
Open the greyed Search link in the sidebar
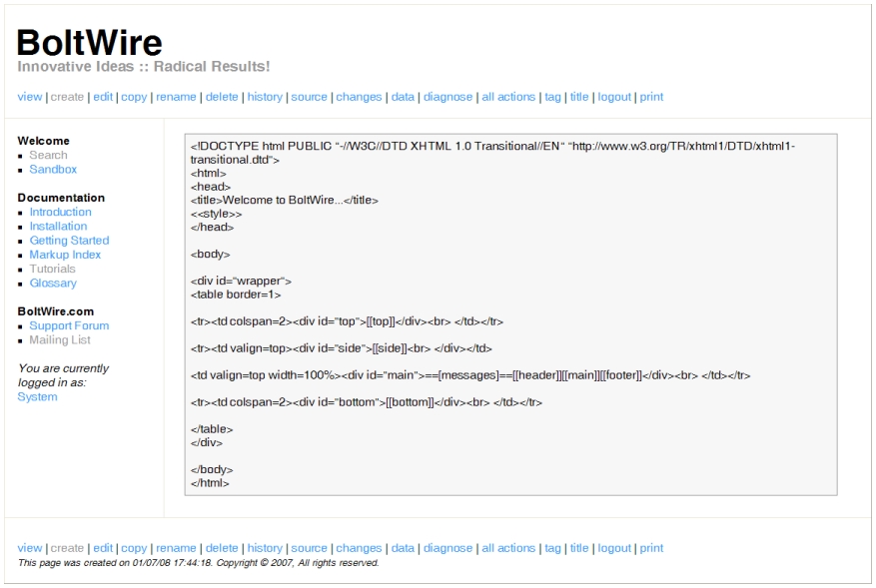tap(48, 155)
